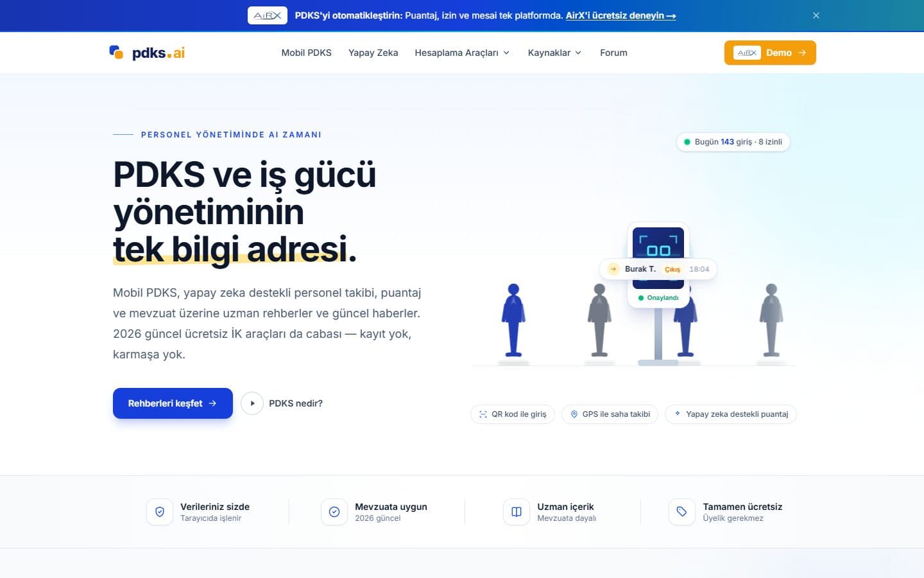This screenshot has height=578, width=924.
Task: Click the AirX logo in top banner
Action: [x=267, y=15]
